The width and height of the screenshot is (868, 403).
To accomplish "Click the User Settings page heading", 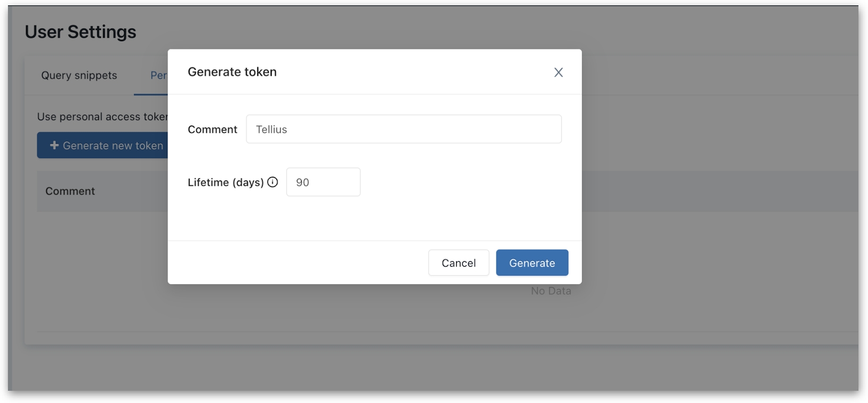I will coord(80,32).
